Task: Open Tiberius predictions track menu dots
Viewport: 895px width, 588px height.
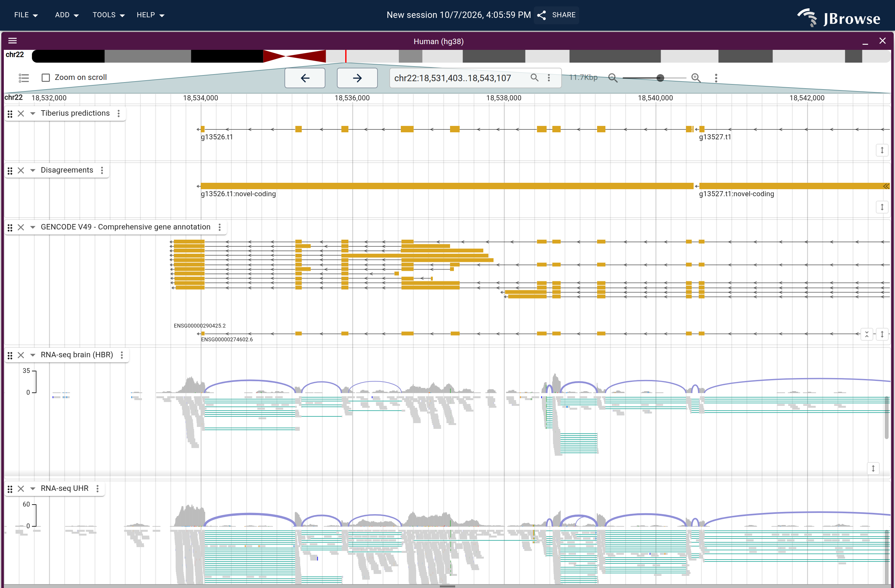Action: 119,113
